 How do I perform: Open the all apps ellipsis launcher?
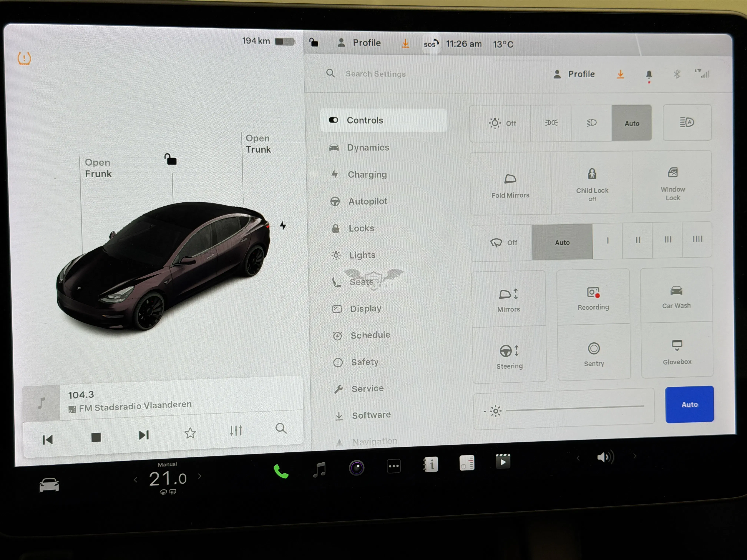point(394,466)
